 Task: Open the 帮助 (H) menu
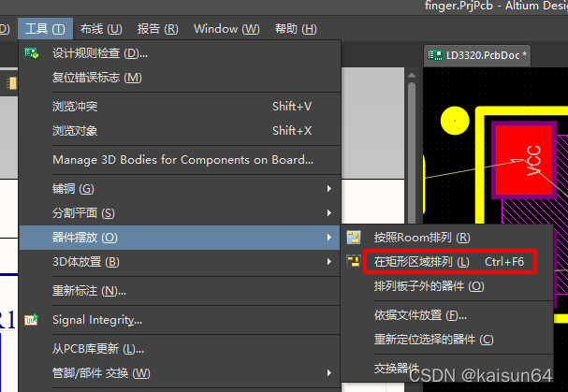tap(296, 29)
